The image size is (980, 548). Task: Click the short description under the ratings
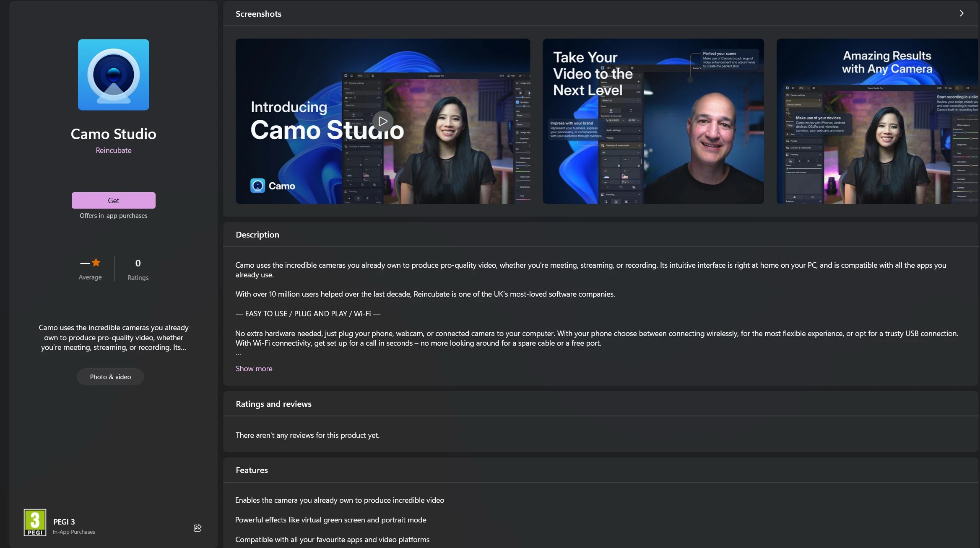(x=114, y=337)
